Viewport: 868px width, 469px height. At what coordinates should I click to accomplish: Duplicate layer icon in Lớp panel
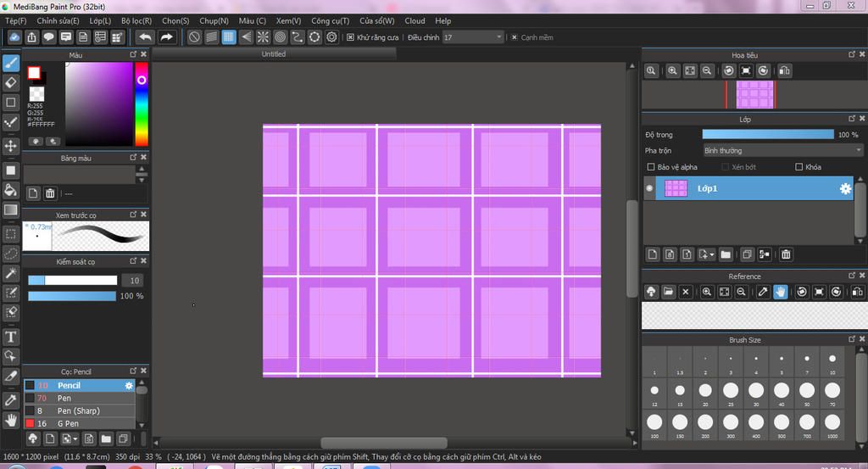coord(747,254)
